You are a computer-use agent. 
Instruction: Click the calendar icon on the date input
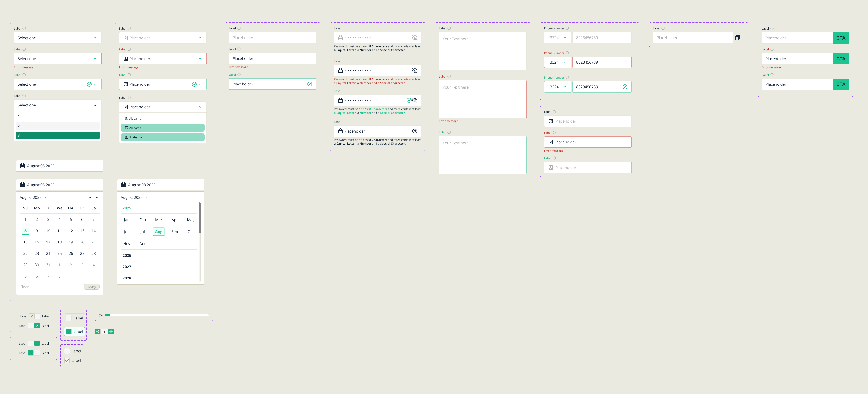point(22,166)
